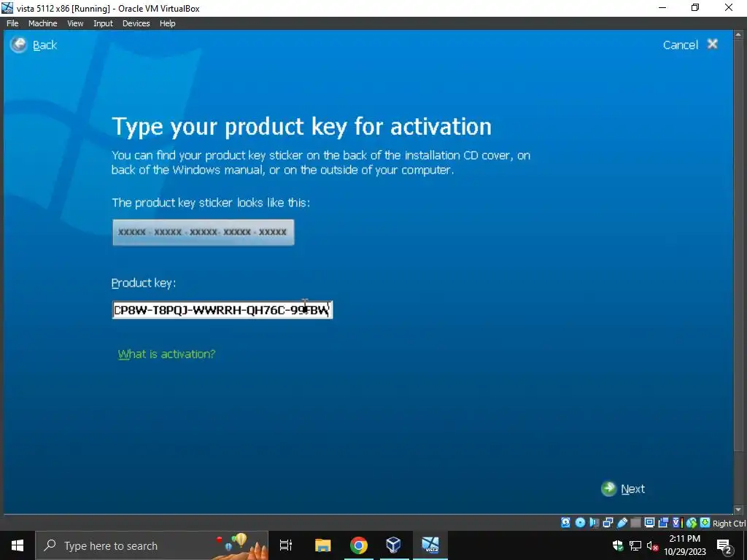Click the shared folders status icon
The width and height of the screenshot is (747, 560).
coord(635,523)
